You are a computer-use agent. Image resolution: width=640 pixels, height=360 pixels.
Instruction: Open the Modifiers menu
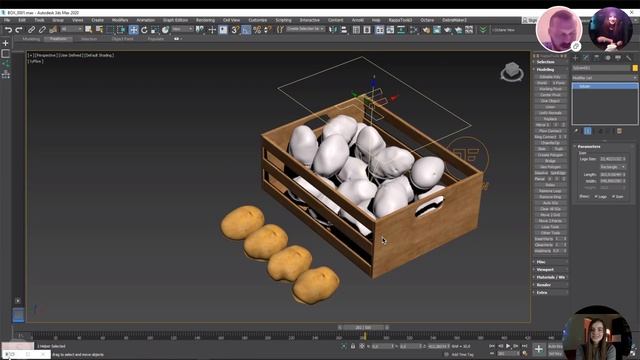[x=120, y=20]
